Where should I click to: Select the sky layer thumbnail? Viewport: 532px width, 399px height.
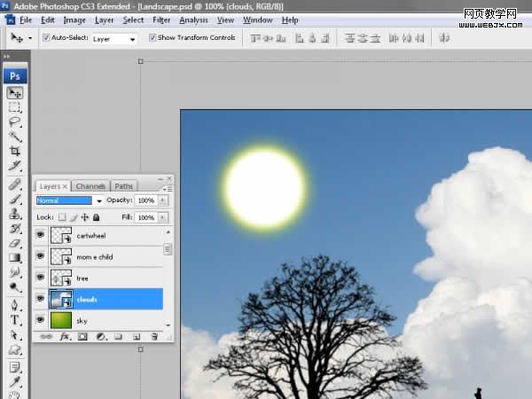click(x=61, y=320)
